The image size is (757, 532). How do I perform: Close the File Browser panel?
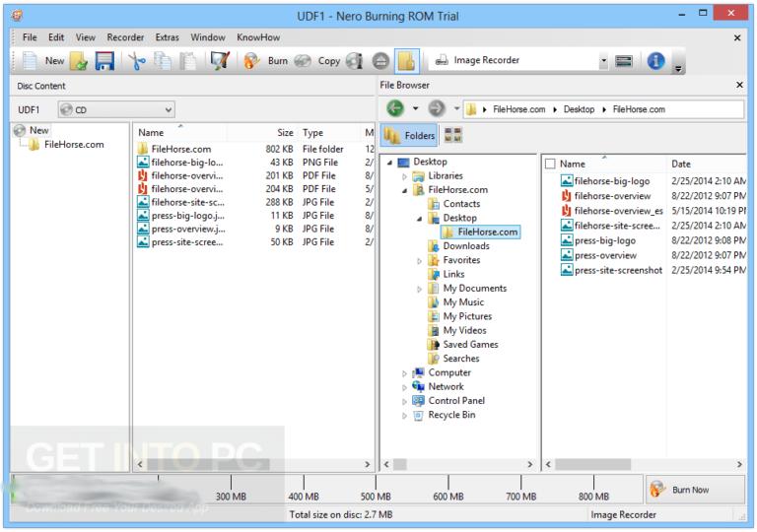click(x=739, y=85)
